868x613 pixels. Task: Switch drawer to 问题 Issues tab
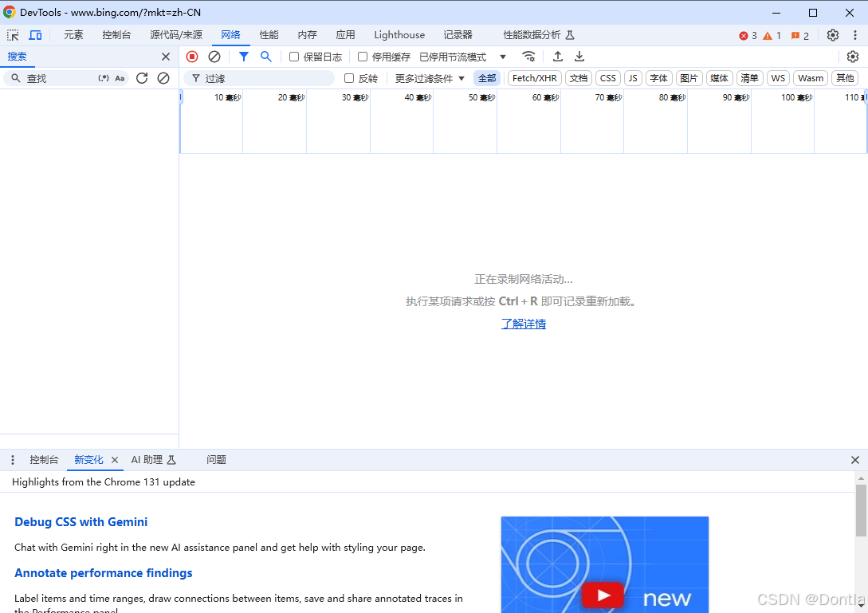point(216,460)
